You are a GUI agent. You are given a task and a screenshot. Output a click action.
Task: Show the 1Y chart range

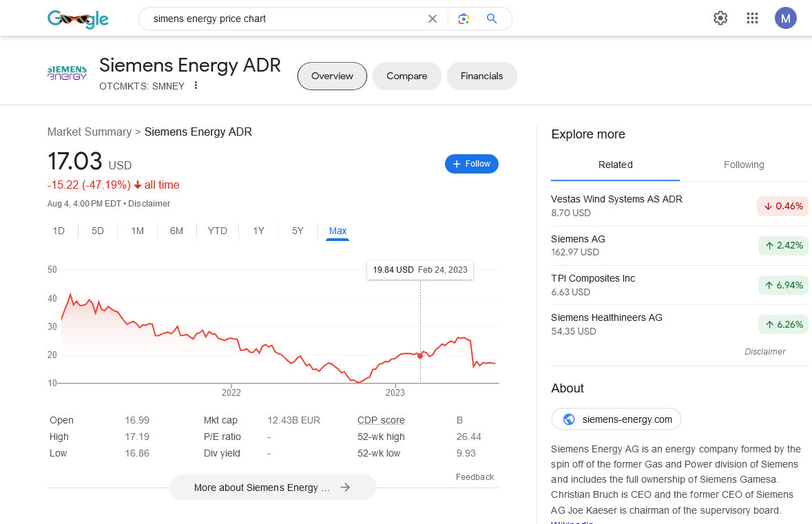coord(258,231)
